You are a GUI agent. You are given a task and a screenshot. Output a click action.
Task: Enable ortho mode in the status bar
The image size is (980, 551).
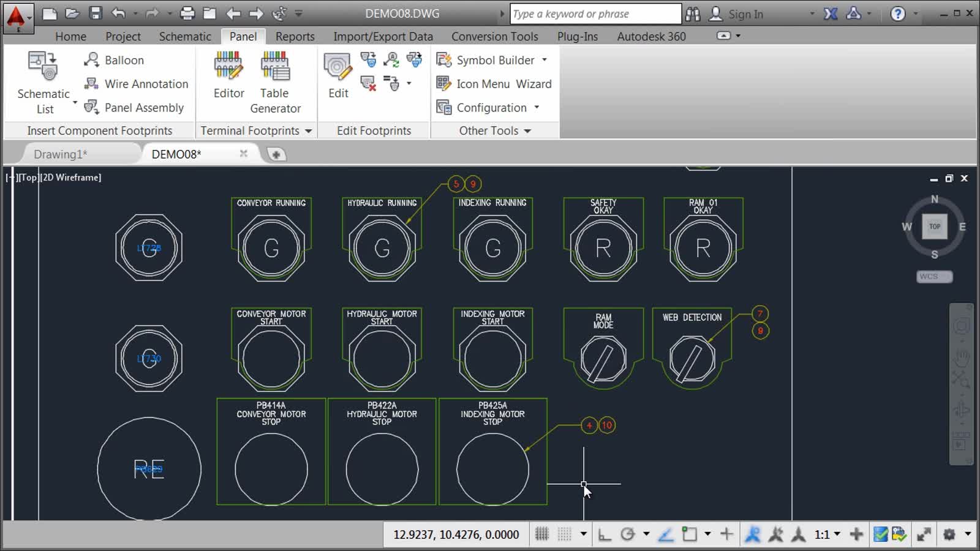(x=605, y=534)
